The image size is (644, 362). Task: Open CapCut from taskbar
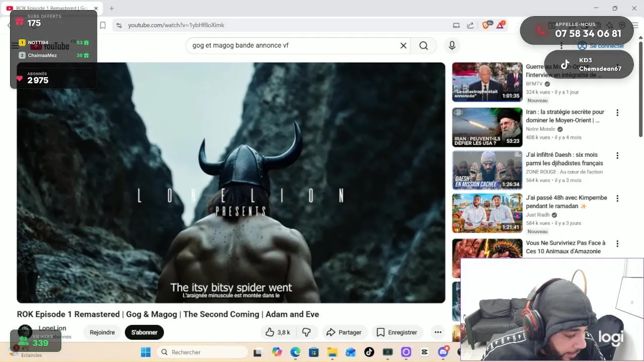pyautogui.click(x=425, y=352)
